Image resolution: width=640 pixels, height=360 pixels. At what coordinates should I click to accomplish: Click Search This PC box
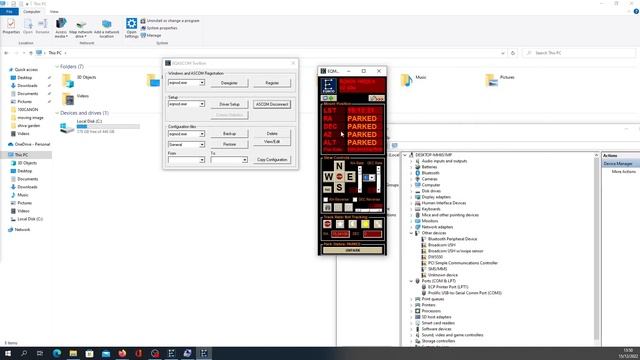pos(579,53)
